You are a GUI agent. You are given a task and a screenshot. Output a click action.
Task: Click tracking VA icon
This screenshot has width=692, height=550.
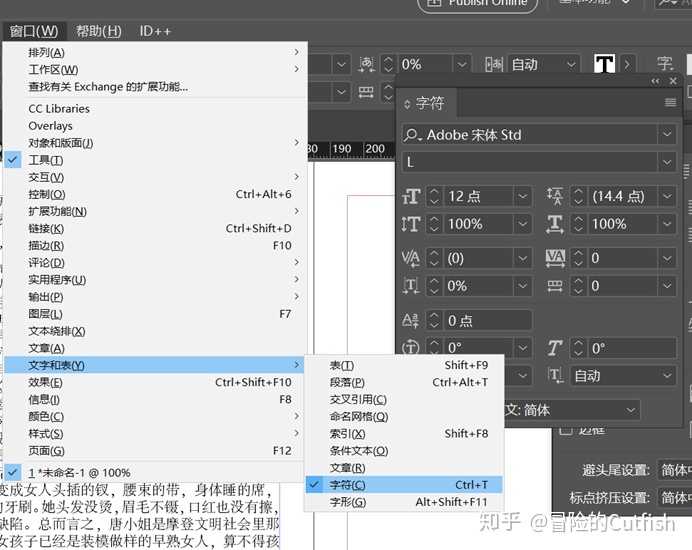(555, 258)
